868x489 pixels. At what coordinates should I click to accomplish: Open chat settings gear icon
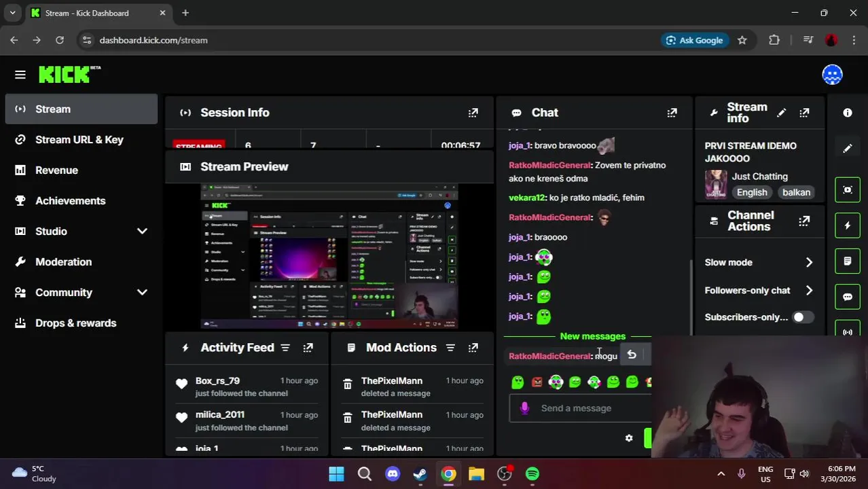[x=629, y=438]
